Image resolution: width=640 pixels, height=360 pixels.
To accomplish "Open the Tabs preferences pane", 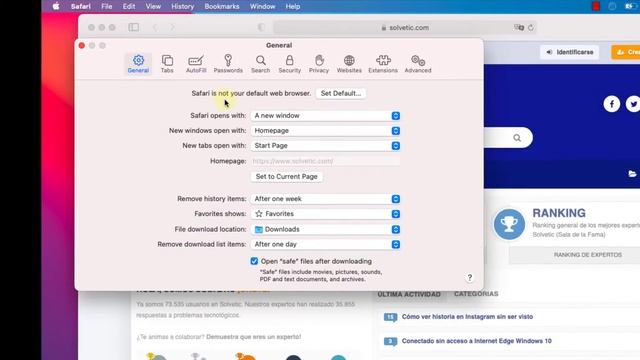I will 167,64.
